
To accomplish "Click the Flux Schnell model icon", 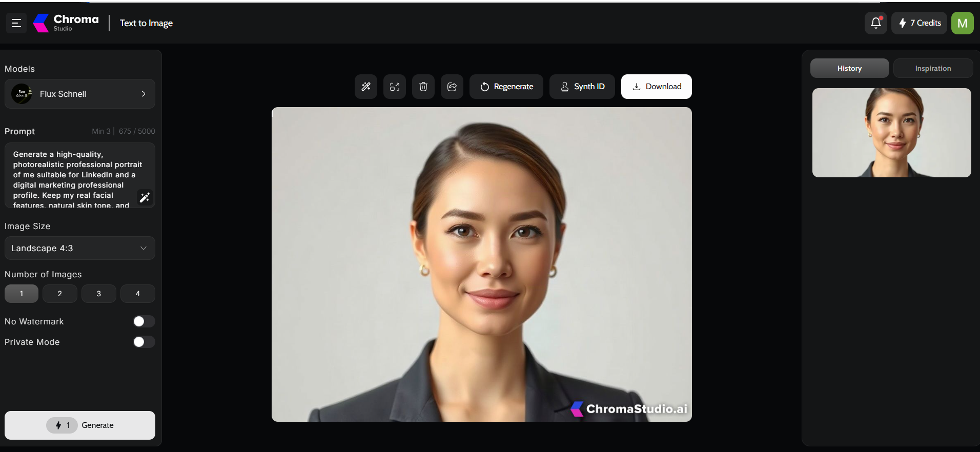I will [x=22, y=94].
